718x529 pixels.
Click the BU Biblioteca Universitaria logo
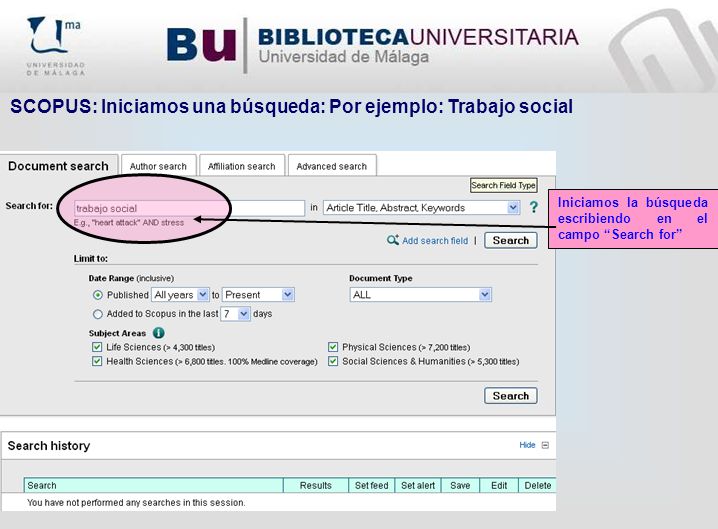pyautogui.click(x=373, y=45)
